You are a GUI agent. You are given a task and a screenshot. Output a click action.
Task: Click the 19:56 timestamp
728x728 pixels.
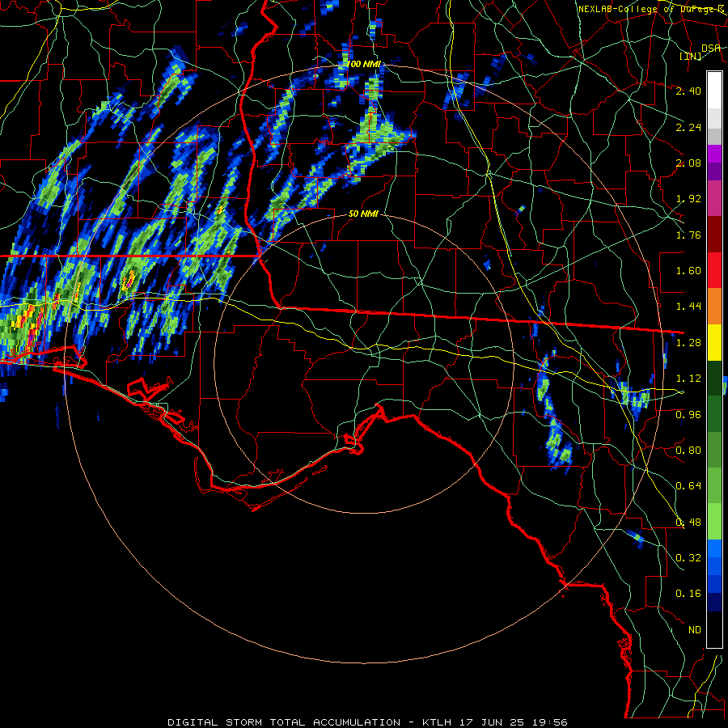coord(549,722)
